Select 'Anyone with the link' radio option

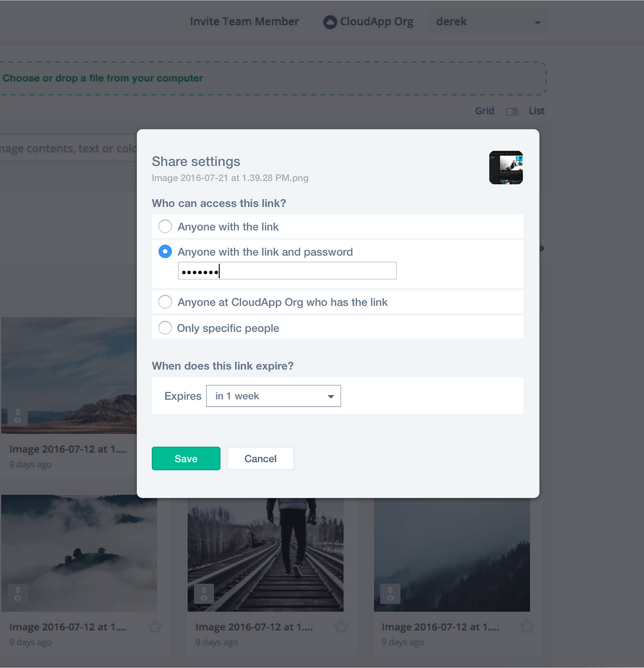pyautogui.click(x=165, y=226)
